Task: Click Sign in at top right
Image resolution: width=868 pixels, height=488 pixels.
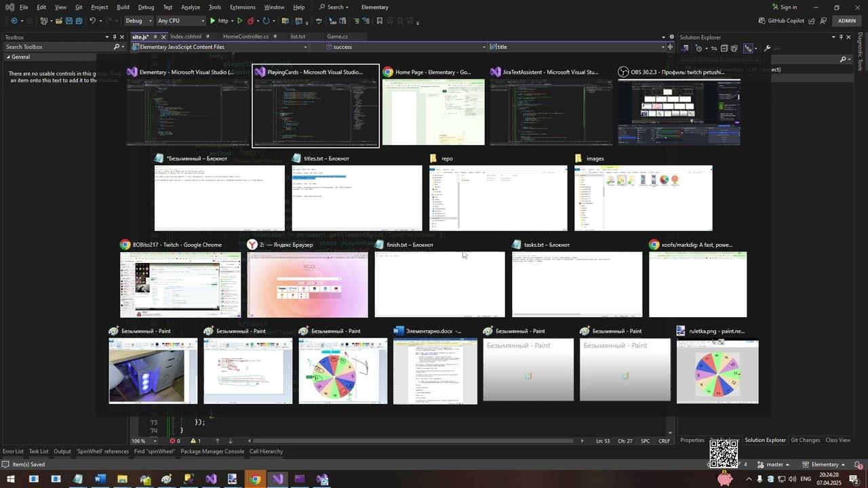Action: coord(784,7)
